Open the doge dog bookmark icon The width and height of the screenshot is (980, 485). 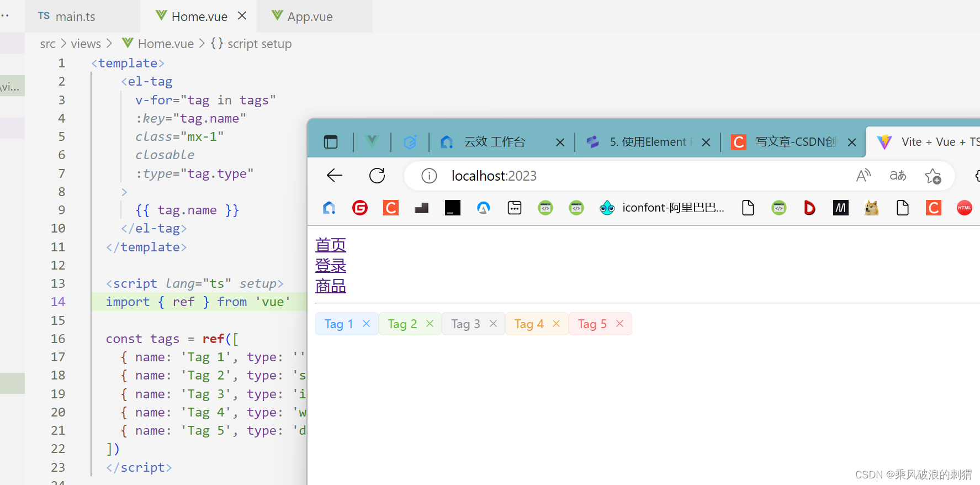(872, 208)
